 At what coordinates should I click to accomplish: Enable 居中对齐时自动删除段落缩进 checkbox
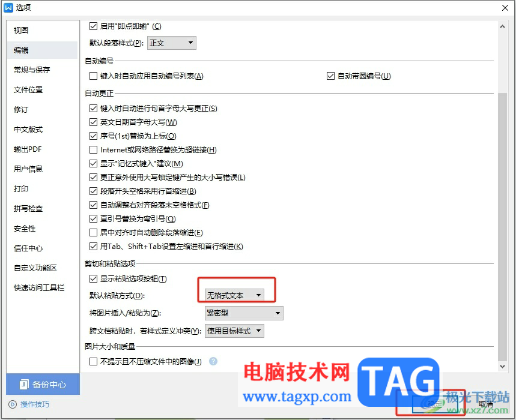click(x=94, y=232)
